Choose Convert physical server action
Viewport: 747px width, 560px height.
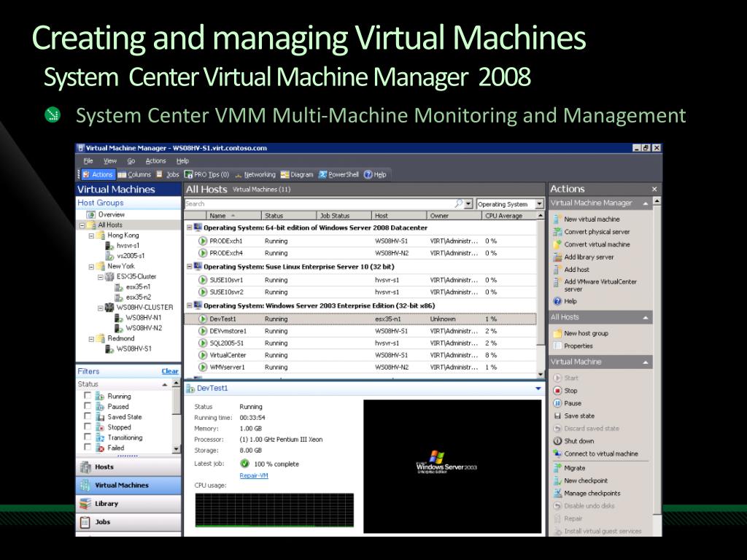(x=592, y=232)
